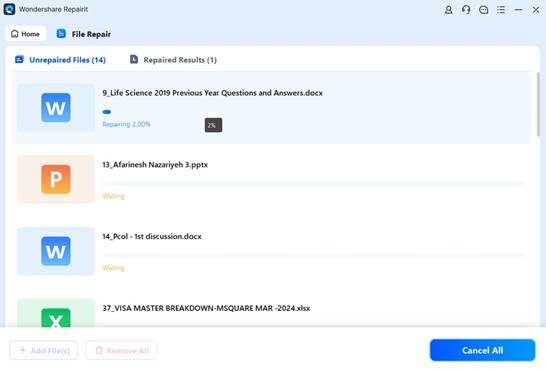This screenshot has width=546, height=370.
Task: Click the Life Science repairing progress bar
Action: tap(313, 112)
